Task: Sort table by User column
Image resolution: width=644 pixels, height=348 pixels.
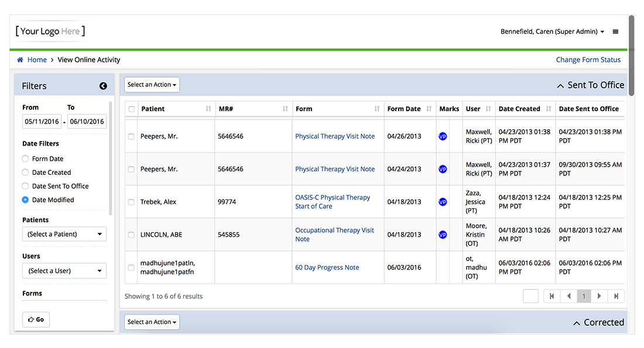Action: [x=488, y=109]
